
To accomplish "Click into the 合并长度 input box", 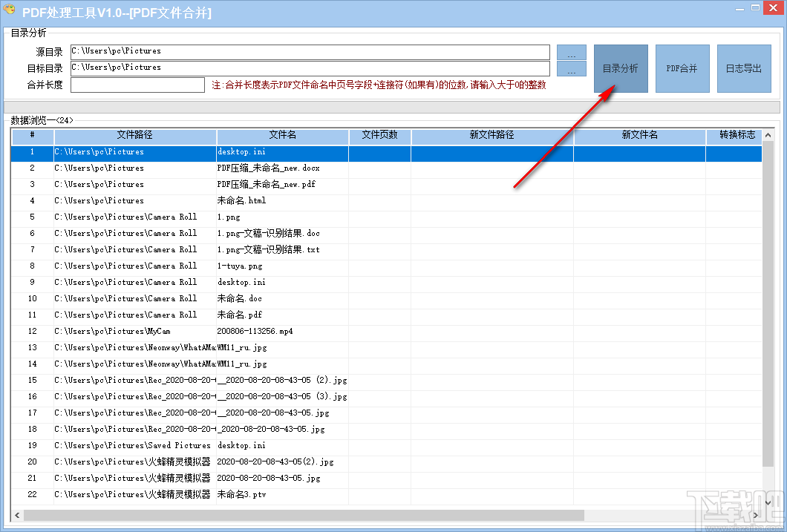I will 137,85.
